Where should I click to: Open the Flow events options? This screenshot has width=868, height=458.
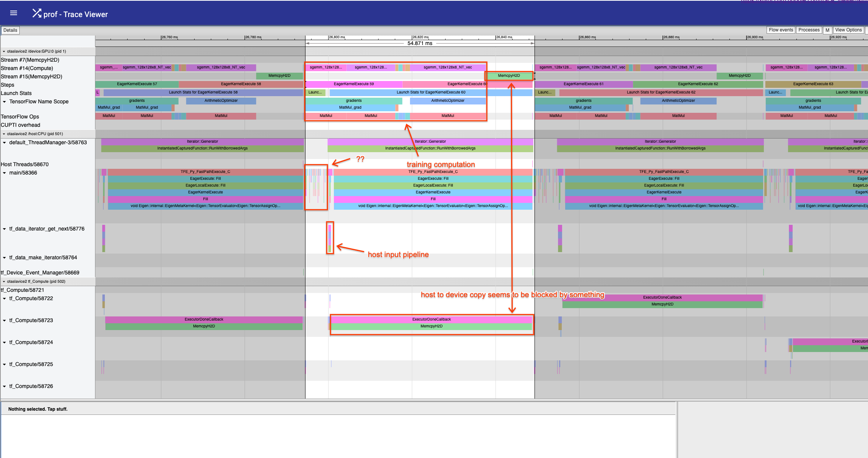pos(781,30)
